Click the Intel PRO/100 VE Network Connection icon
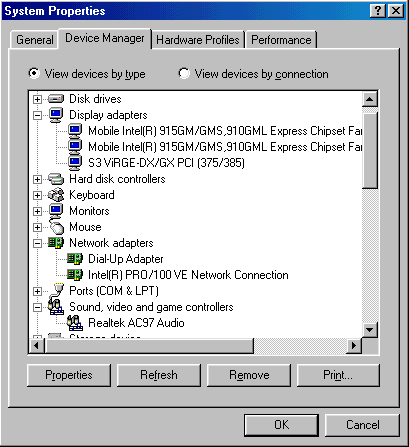The width and height of the screenshot is (409, 447). click(75, 275)
